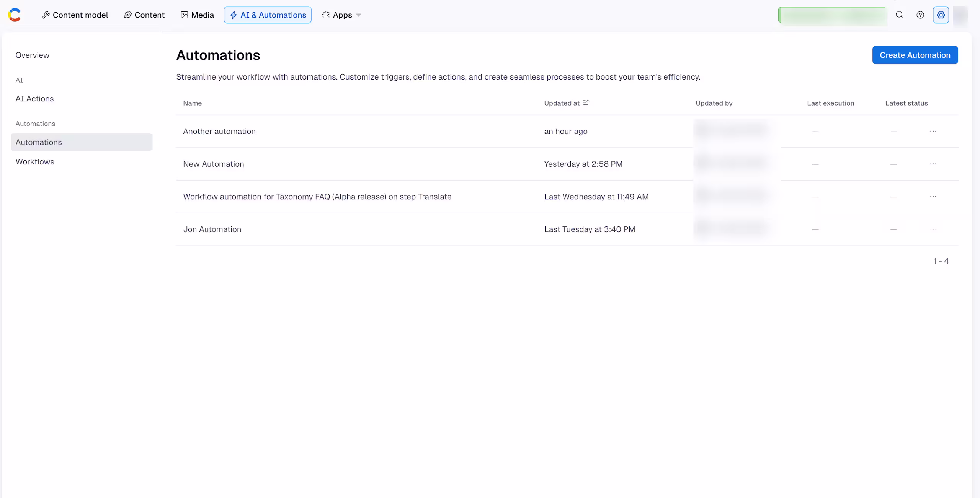Click 'Last Tuesday at 3:40 PM' cell
Screen dimensions: 980x498
click(590, 229)
